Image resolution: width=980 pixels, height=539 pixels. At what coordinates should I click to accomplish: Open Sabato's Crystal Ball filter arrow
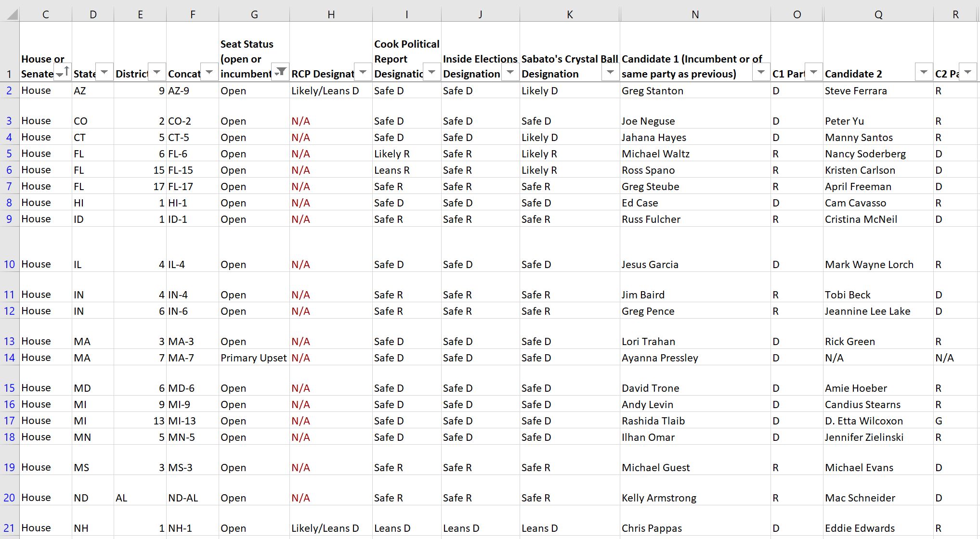point(611,73)
